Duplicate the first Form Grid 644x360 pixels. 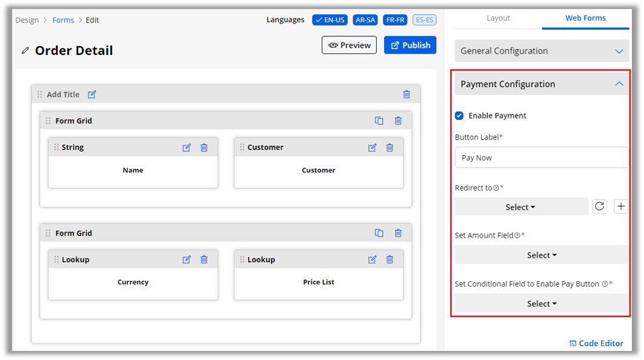[379, 120]
